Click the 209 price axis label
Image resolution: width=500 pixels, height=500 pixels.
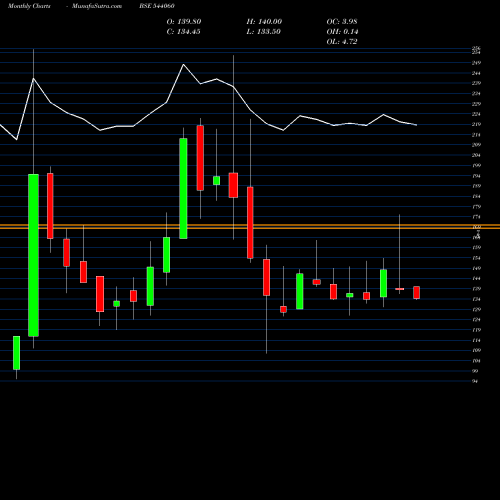tap(476, 145)
